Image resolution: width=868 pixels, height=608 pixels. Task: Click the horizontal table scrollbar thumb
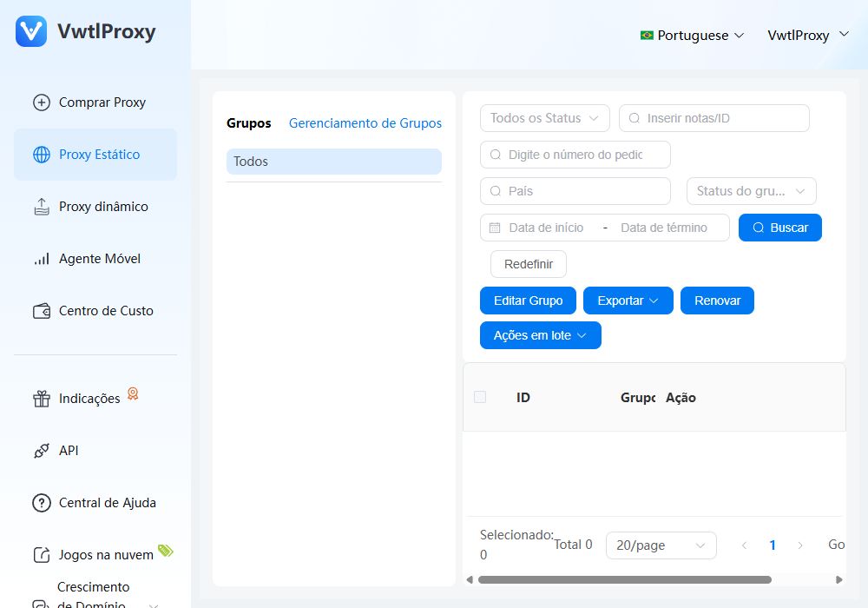pos(624,579)
